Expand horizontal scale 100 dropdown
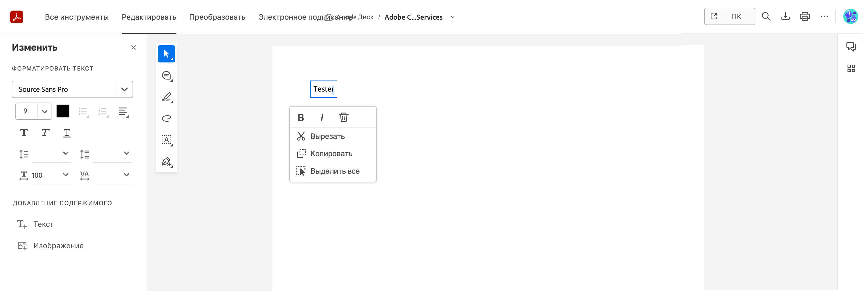 point(65,175)
